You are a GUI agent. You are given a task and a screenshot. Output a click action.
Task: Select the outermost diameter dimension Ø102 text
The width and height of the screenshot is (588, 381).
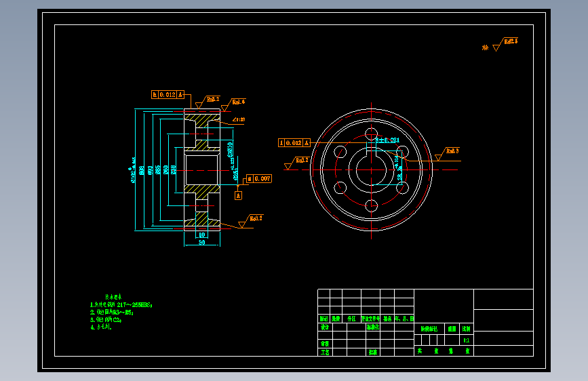(x=133, y=170)
